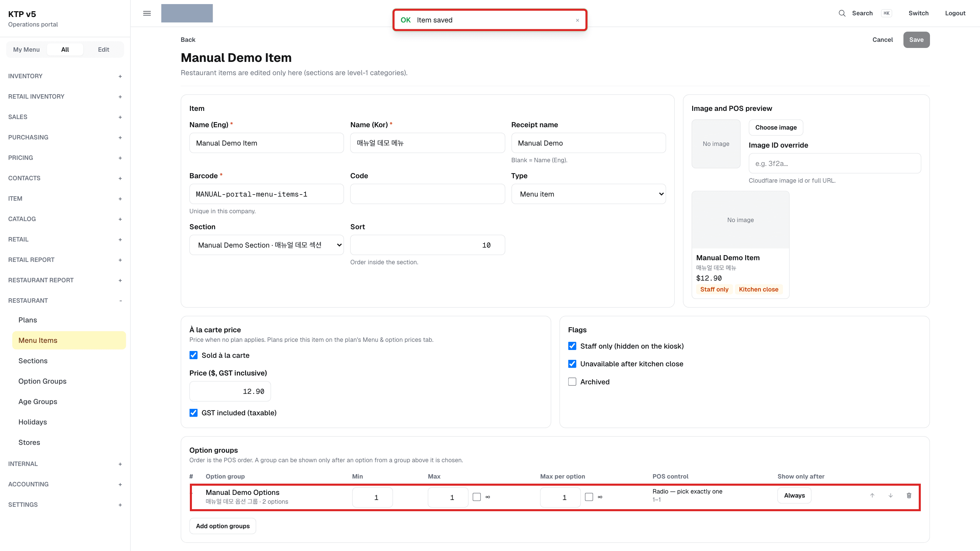Enable infinite Max checkbox for option group

tap(476, 497)
